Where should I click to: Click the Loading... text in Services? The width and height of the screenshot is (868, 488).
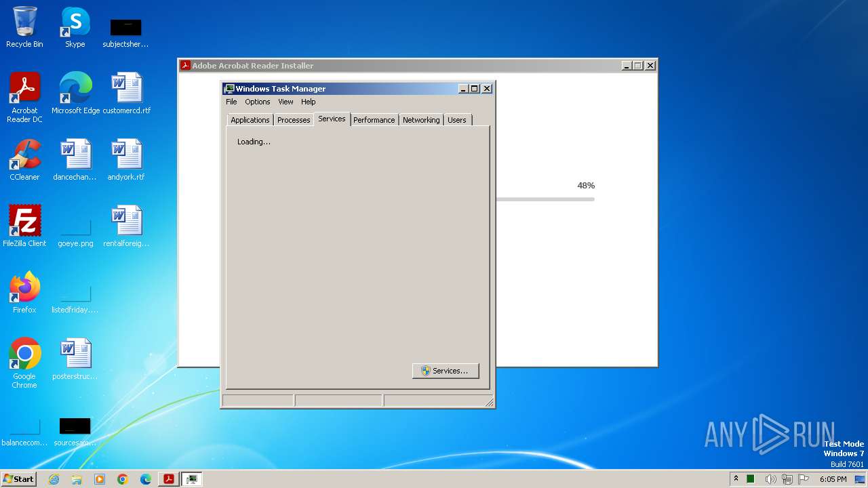pos(254,142)
